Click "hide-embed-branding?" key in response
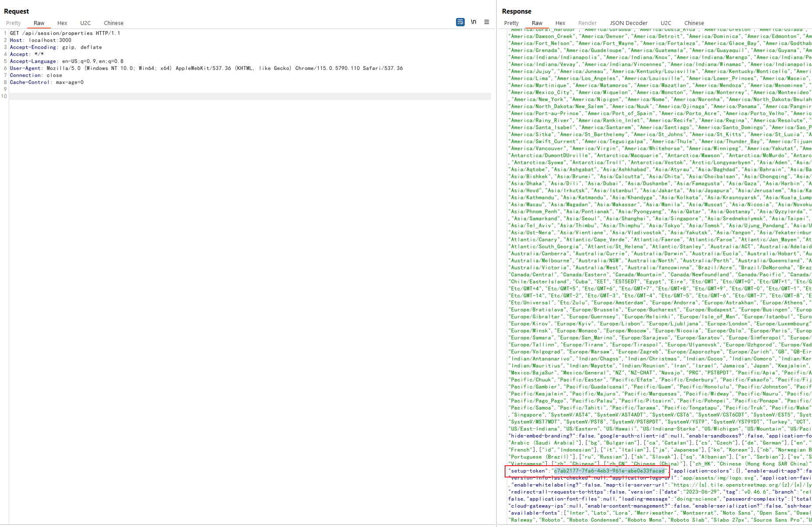 (x=542, y=436)
